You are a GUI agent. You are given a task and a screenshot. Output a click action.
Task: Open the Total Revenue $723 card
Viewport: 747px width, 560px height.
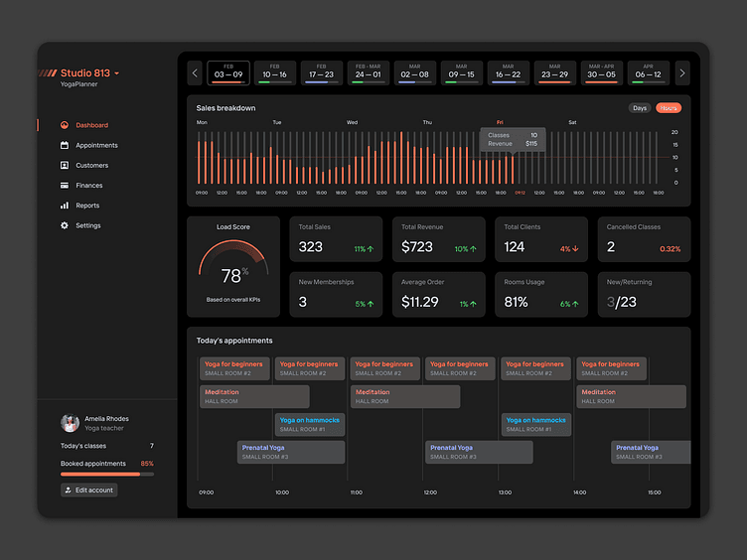439,239
